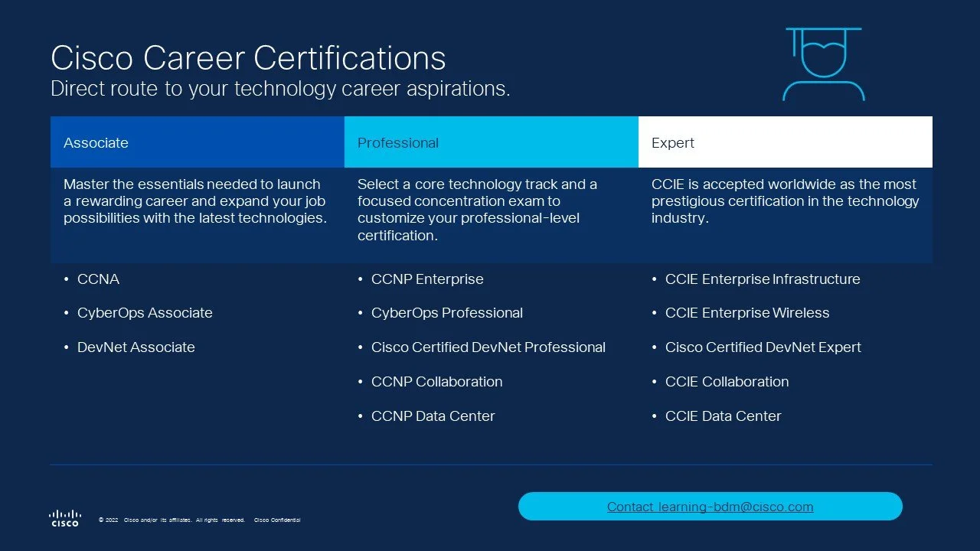
Task: Click the Expert CCIE description paragraph
Action: (x=786, y=201)
